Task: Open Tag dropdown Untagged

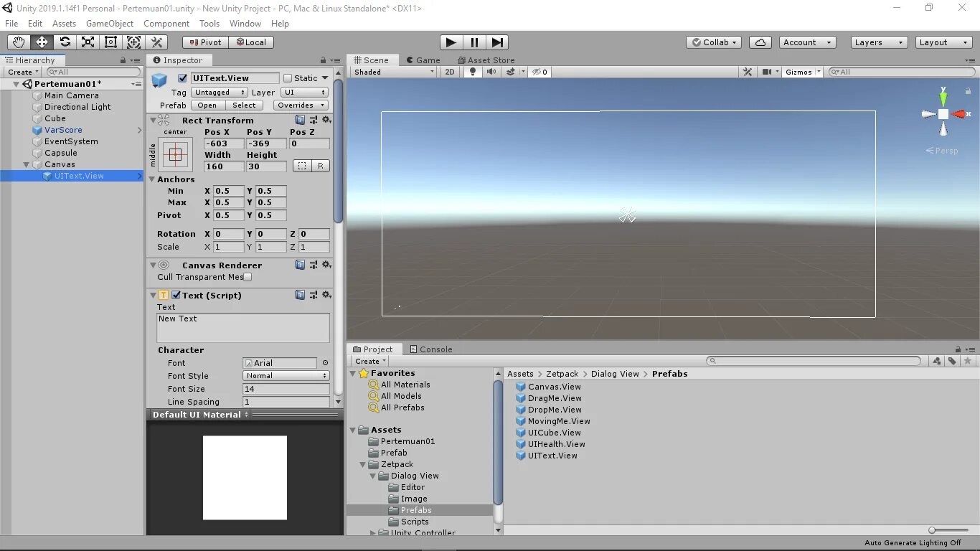Action: [220, 93]
